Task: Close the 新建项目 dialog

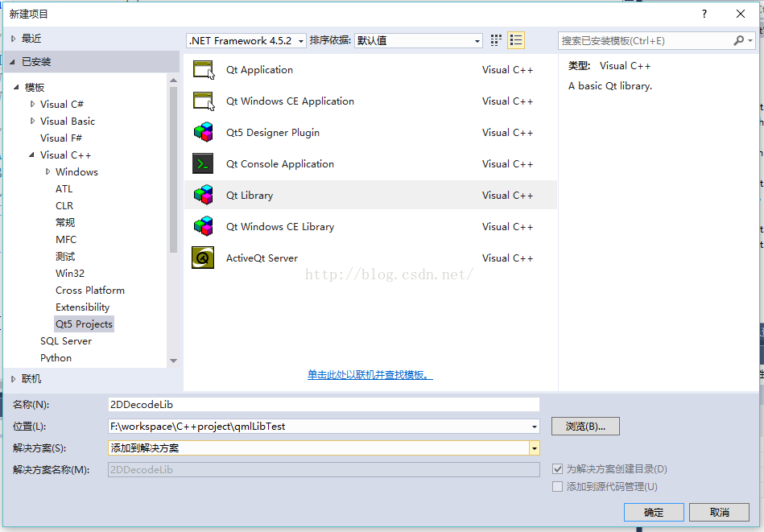Action: (x=741, y=14)
